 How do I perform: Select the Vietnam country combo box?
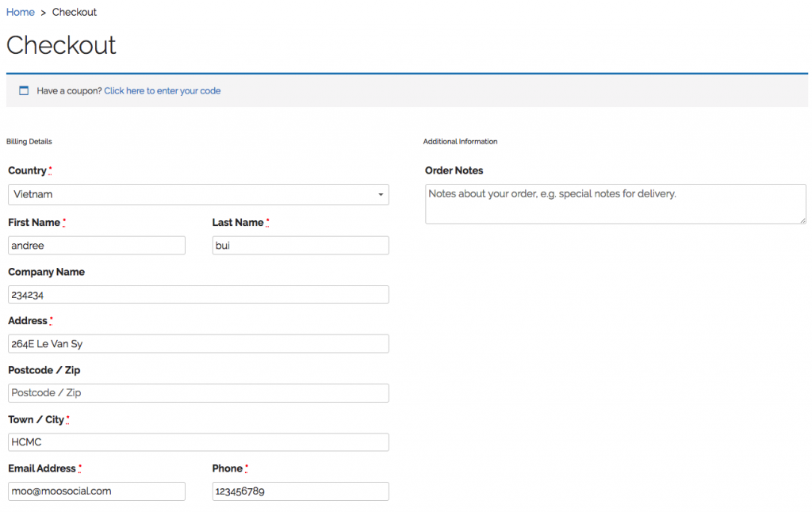198,195
